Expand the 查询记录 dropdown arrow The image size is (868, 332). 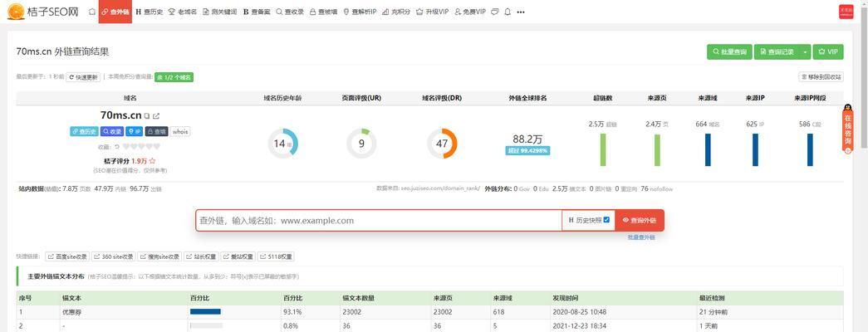[x=805, y=52]
